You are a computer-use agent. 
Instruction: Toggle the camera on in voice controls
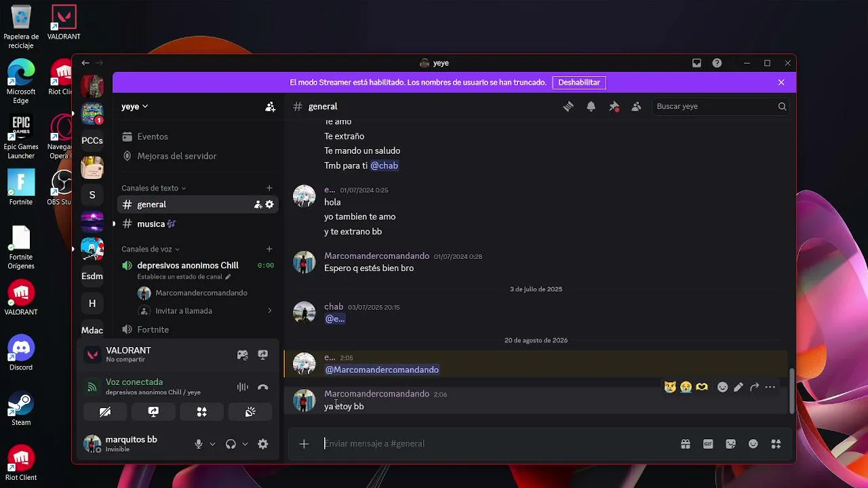[105, 411]
